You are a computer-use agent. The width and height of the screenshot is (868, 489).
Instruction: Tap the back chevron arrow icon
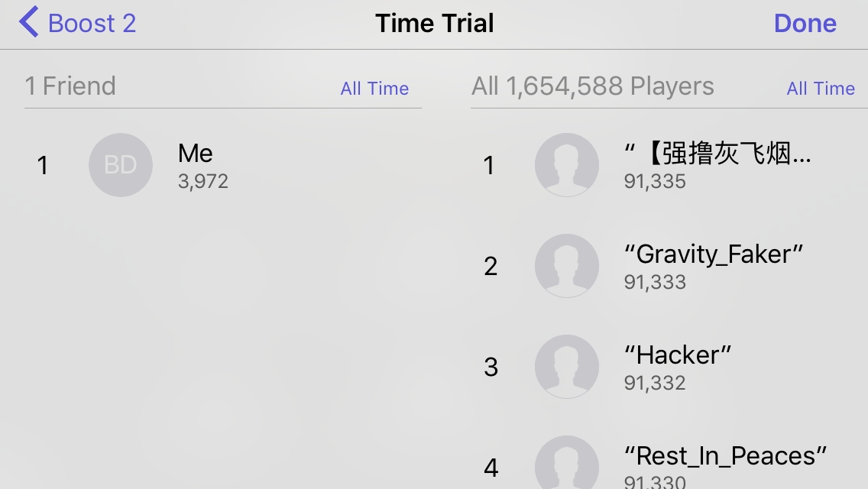[x=29, y=23]
